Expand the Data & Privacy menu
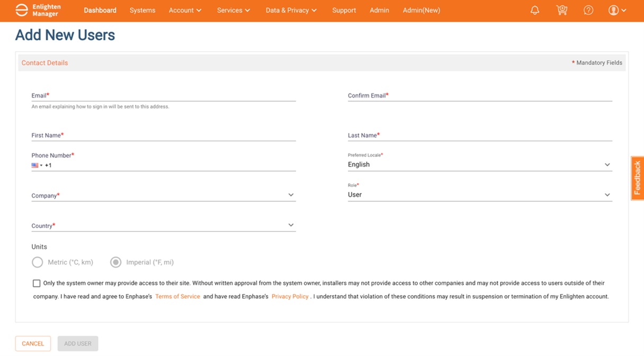Viewport: 644px width, 356px height. point(291,10)
